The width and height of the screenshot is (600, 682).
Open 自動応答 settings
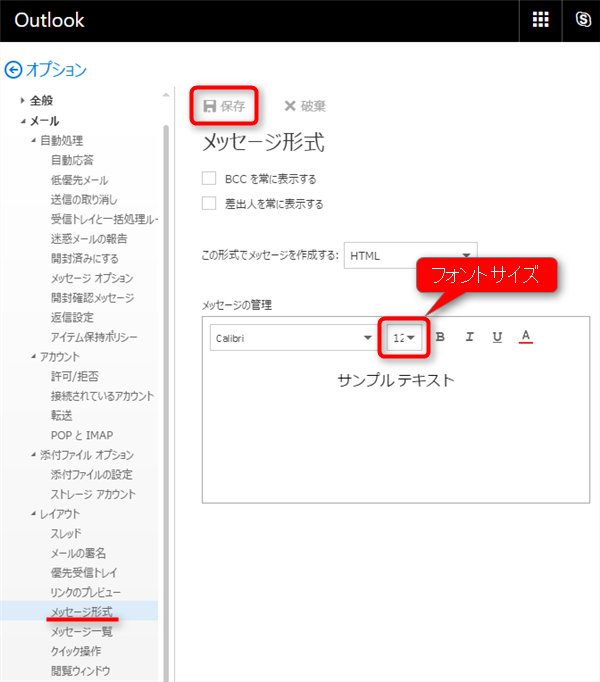(x=72, y=160)
